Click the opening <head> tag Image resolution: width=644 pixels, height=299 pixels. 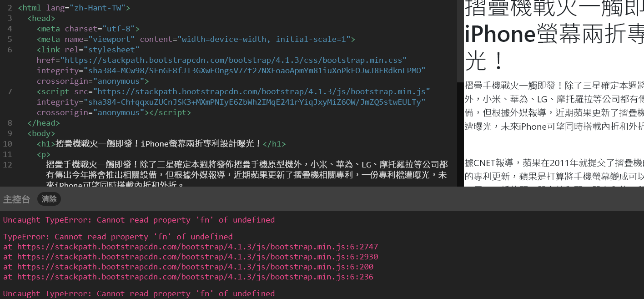[41, 18]
